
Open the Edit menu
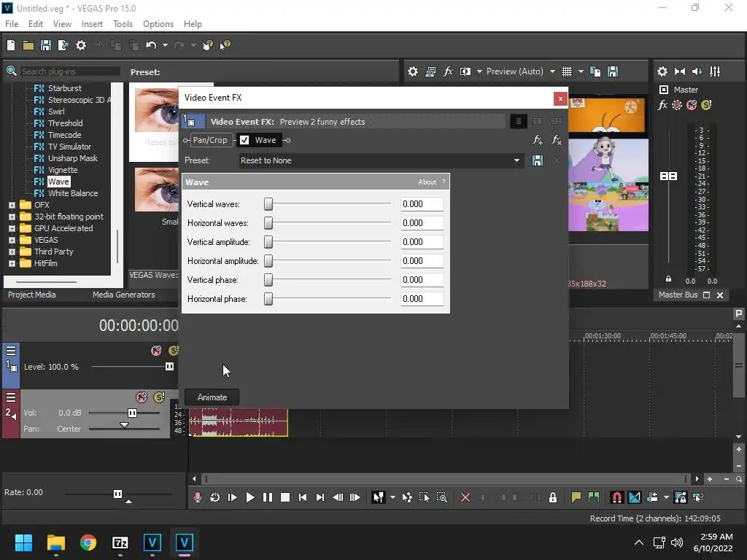pos(36,24)
